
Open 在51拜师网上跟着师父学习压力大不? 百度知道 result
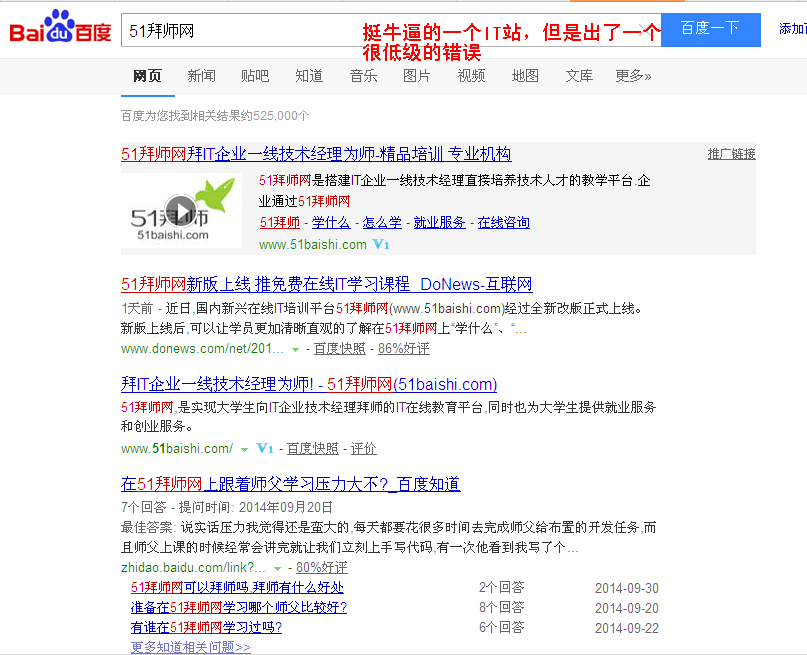point(291,484)
